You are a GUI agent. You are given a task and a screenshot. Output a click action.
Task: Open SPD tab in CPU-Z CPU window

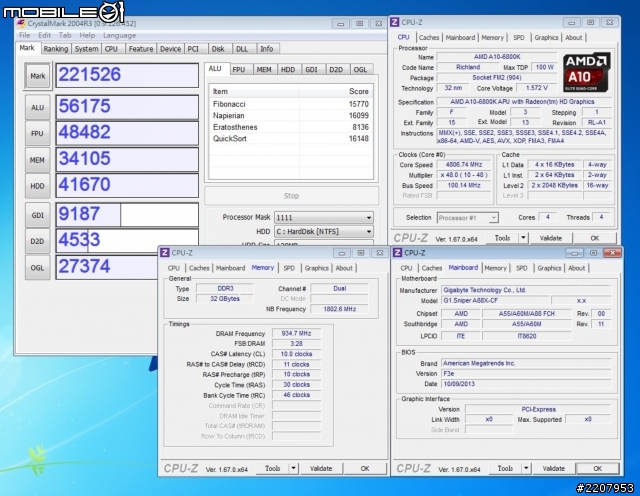tap(519, 38)
